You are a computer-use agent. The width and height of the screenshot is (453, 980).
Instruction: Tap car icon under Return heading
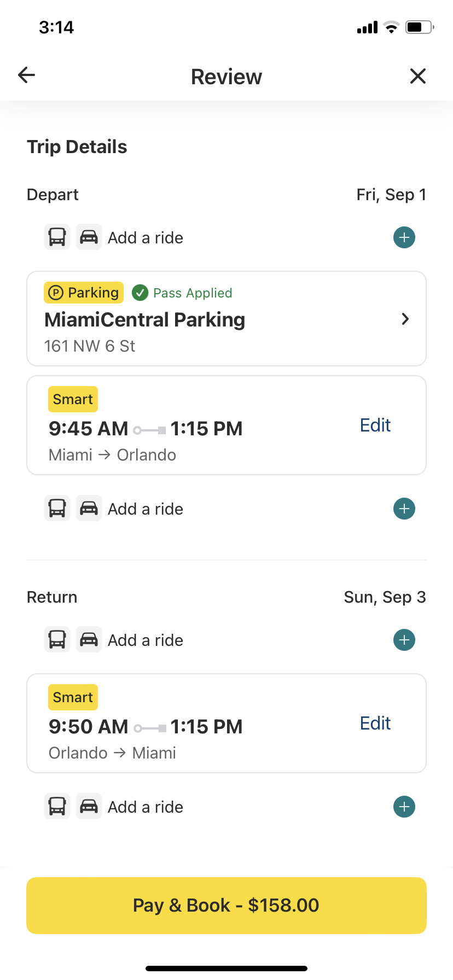[89, 640]
